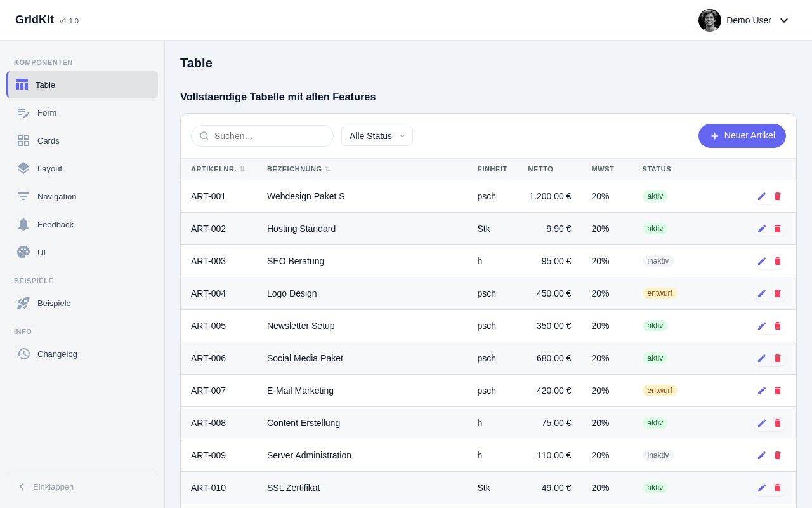The width and height of the screenshot is (812, 508).
Task: Edit the E-Mail Marketing row
Action: coord(762,391)
